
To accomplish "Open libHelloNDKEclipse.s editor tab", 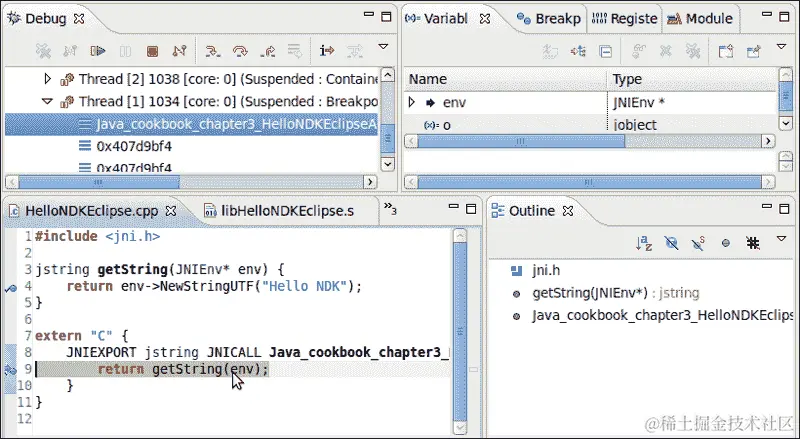I will click(279, 211).
